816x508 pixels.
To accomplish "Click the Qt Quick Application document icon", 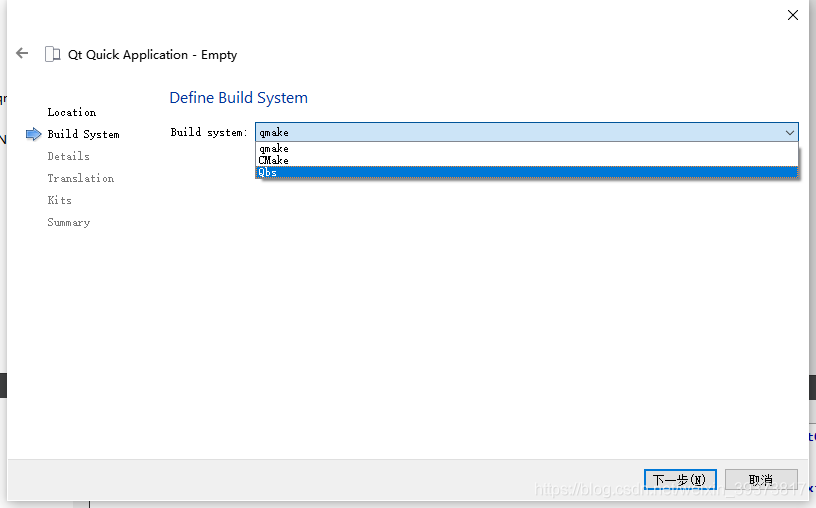I will pos(52,54).
